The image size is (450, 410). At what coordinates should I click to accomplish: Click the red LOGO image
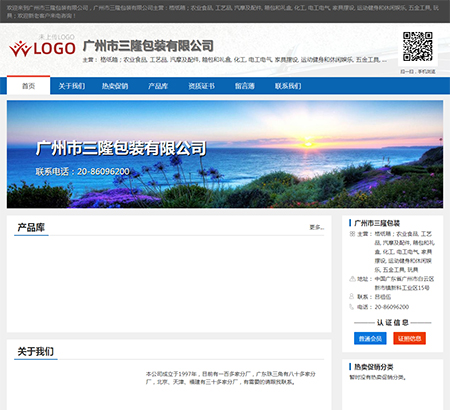click(x=42, y=46)
